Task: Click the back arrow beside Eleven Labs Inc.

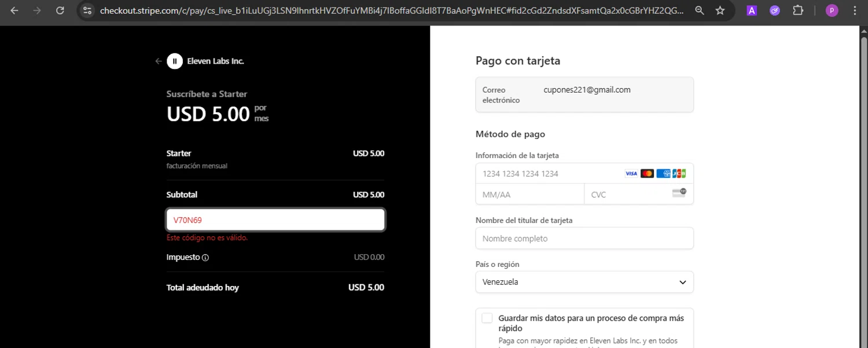Action: tap(158, 61)
